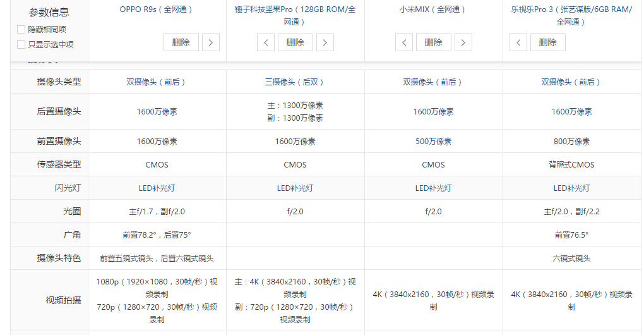Select the 主：1300万像素 rear camera text

pos(295,106)
